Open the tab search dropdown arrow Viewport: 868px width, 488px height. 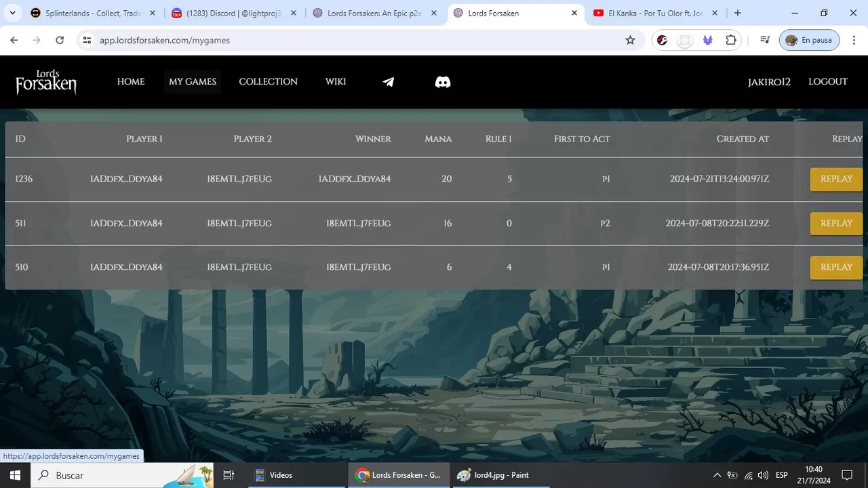[12, 13]
